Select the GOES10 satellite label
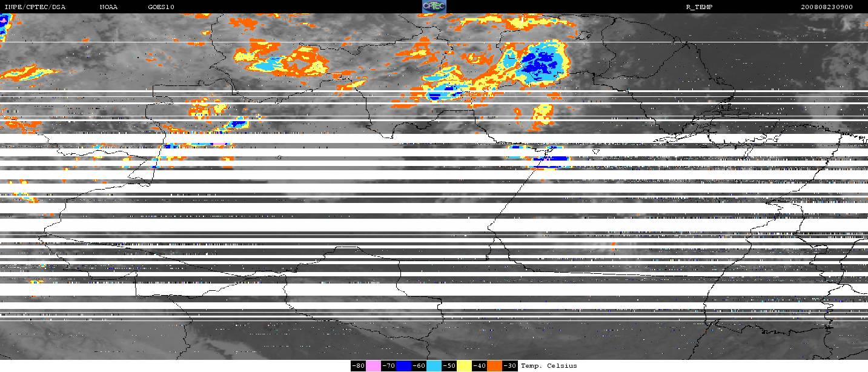Image resolution: width=868 pixels, height=372 pixels. pos(161,7)
